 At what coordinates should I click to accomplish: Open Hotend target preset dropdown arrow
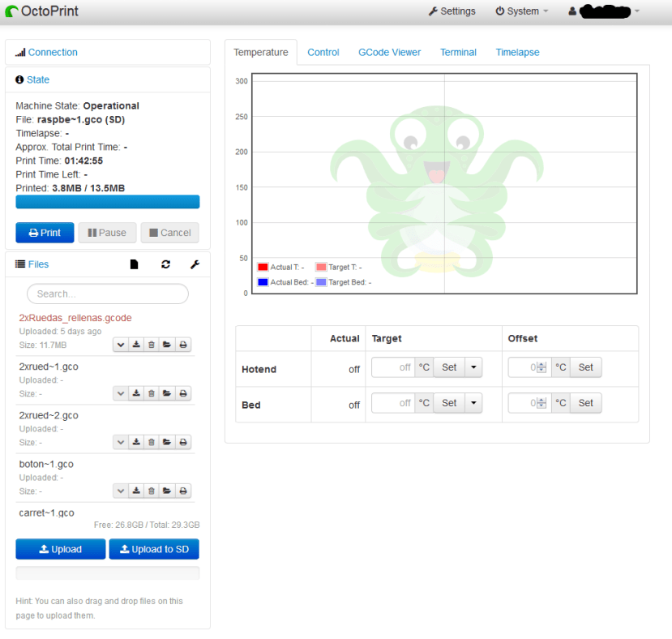[x=473, y=367]
